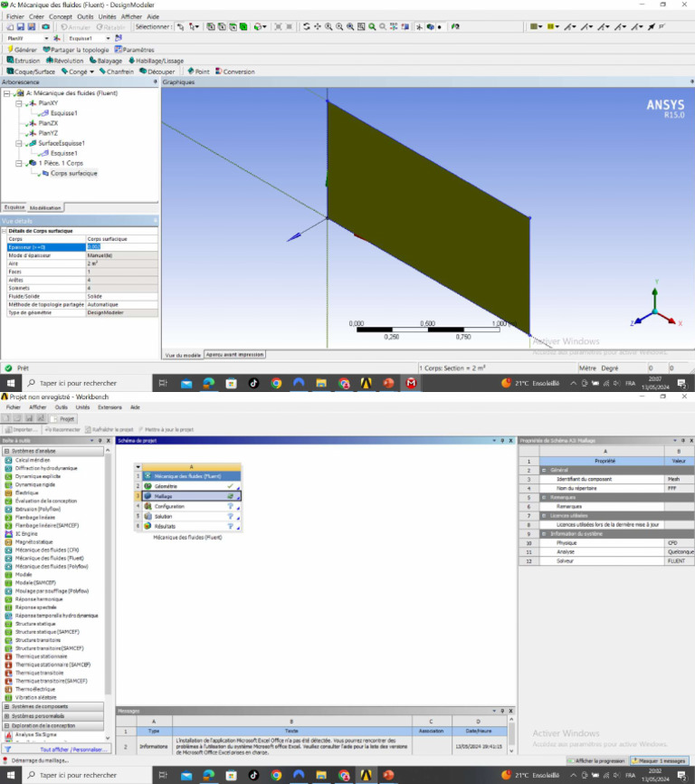Click the Épaisseur value input field
Image resolution: width=695 pixels, height=784 pixels.
[x=119, y=247]
